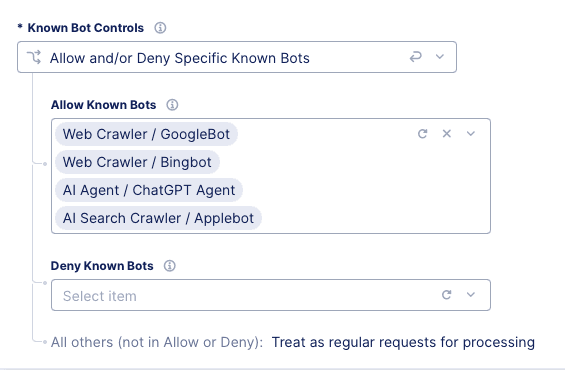
Task: Clear all selected Allow Known Bots
Action: [x=447, y=134]
